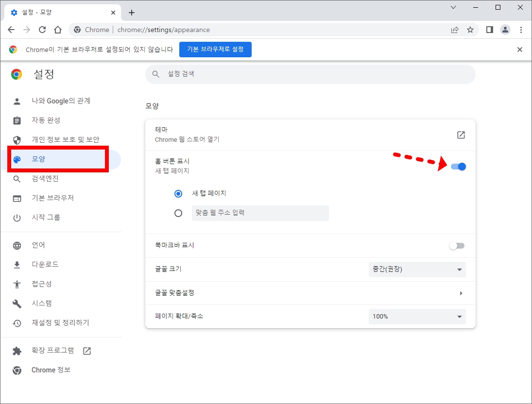This screenshot has height=404, width=532.
Task: Click inside the 설정 검색 search field
Action: tap(310, 74)
